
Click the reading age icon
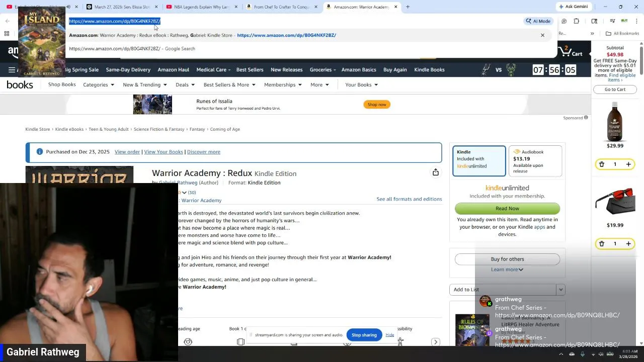[188, 342]
